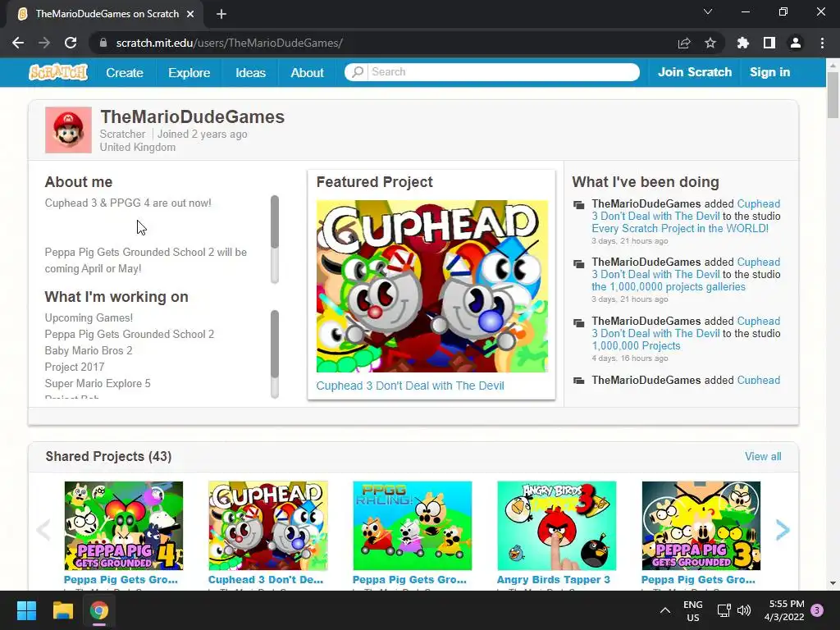
Task: Click the search magnifier icon
Action: pos(358,72)
